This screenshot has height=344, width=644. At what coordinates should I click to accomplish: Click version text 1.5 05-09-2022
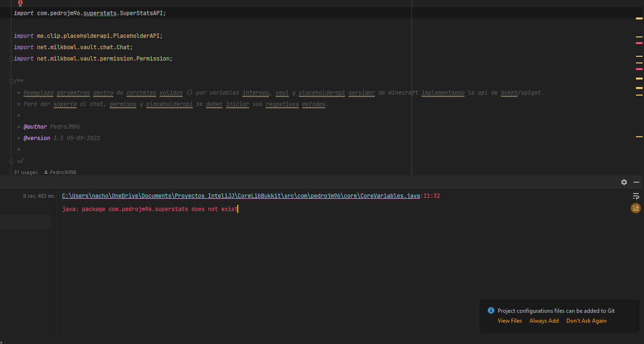[x=77, y=138]
